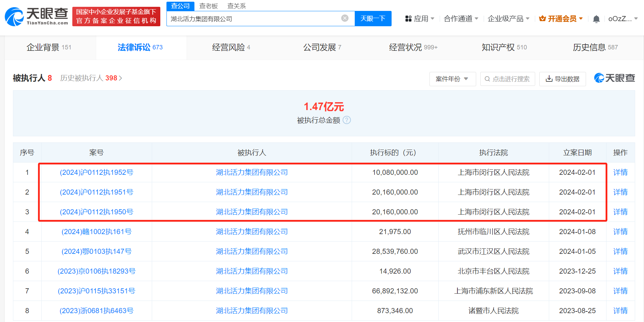This screenshot has width=644, height=322.
Task: Clear the search box using the X icon
Action: click(x=344, y=18)
